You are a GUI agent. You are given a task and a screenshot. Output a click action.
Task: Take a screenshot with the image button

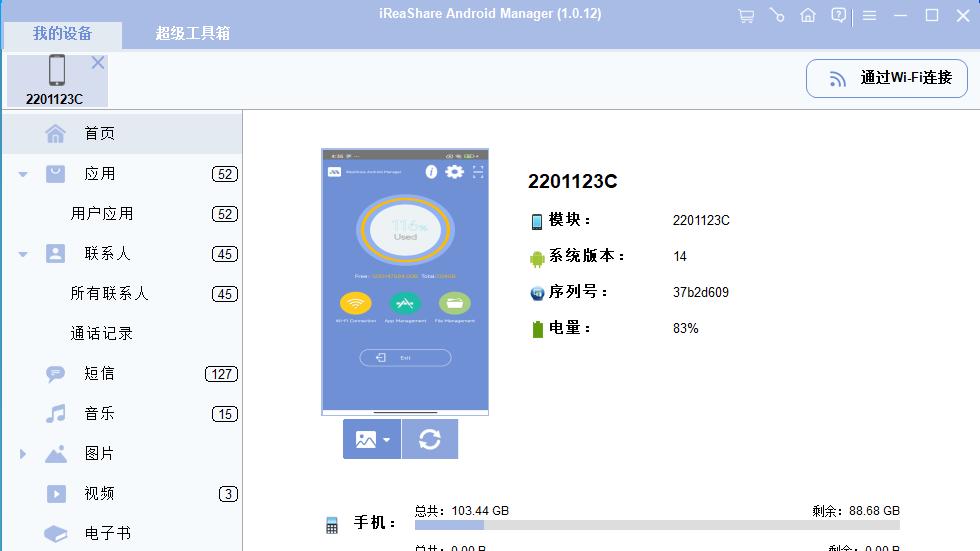pyautogui.click(x=366, y=440)
